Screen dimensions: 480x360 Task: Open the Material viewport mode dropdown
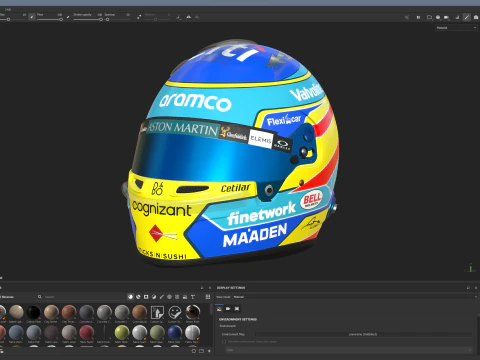pos(456,28)
